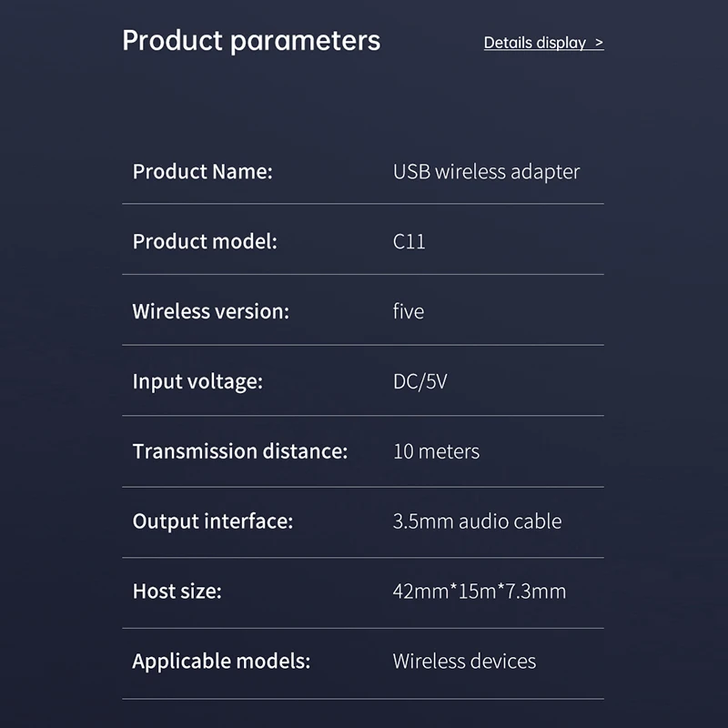
Task: Select the Product Name label
Action: tap(202, 171)
